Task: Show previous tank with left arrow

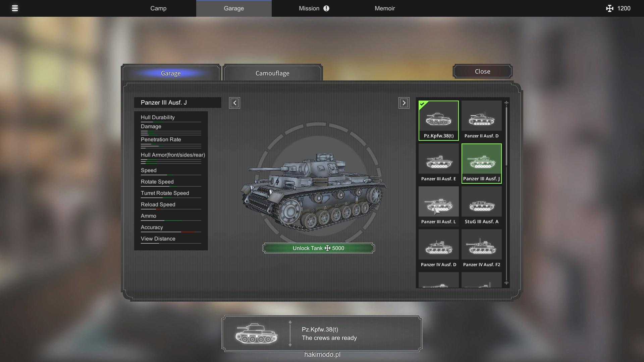Action: 234,103
